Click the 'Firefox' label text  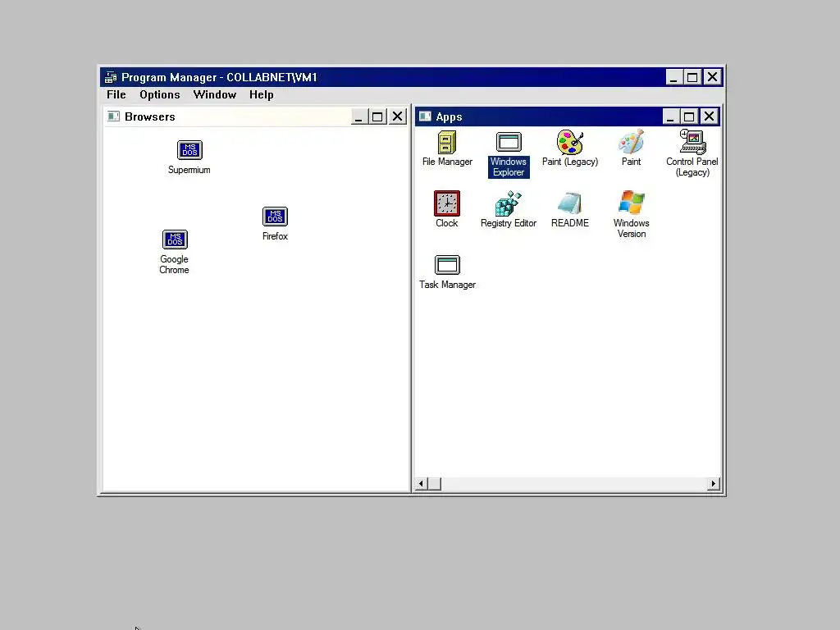275,236
